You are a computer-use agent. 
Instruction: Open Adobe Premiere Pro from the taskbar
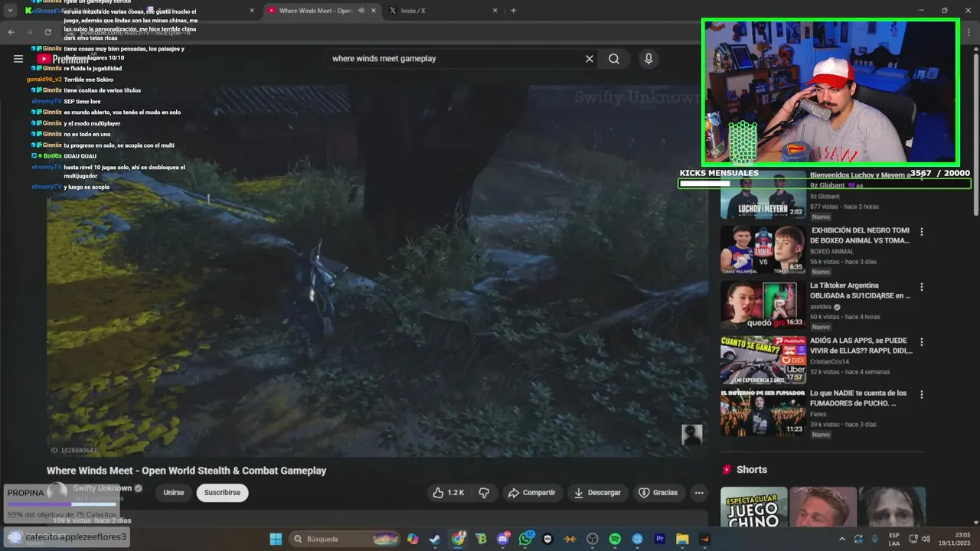pos(660,539)
